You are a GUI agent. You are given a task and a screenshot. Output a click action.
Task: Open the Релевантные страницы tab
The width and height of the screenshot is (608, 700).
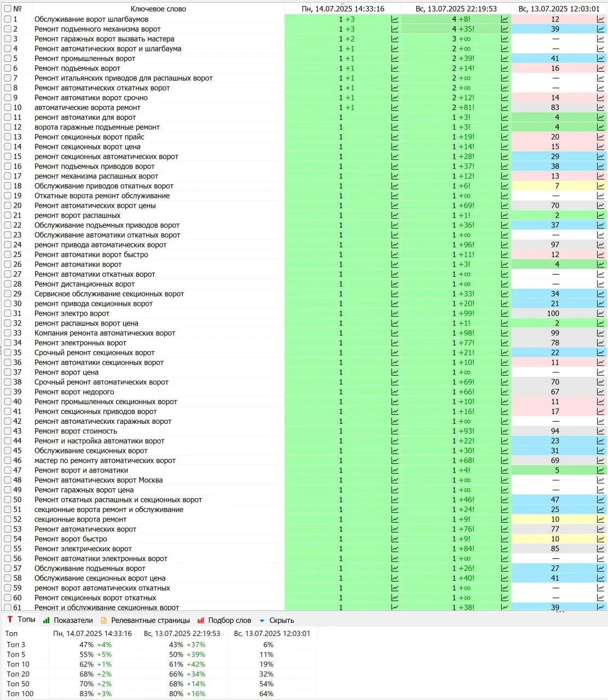[x=145, y=620]
